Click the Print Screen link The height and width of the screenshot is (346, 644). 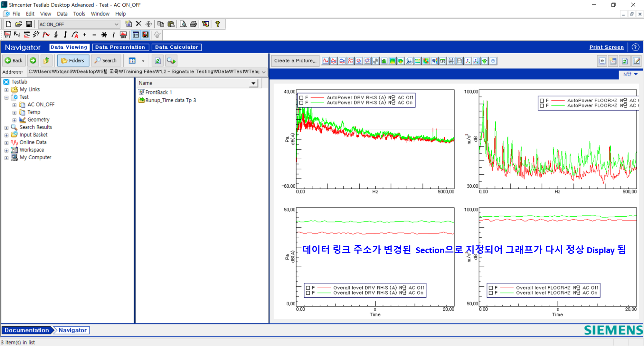click(606, 47)
